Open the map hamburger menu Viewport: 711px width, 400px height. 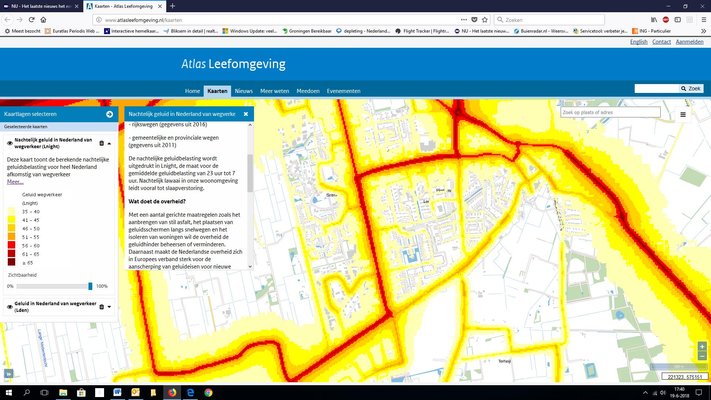(x=683, y=114)
